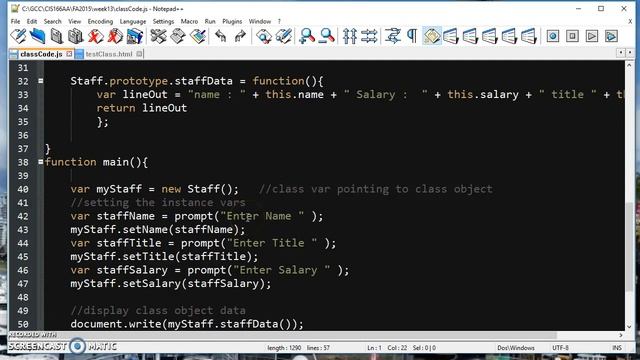Redo the last undone edit
The width and height of the screenshot is (640, 360).
click(x=240, y=36)
